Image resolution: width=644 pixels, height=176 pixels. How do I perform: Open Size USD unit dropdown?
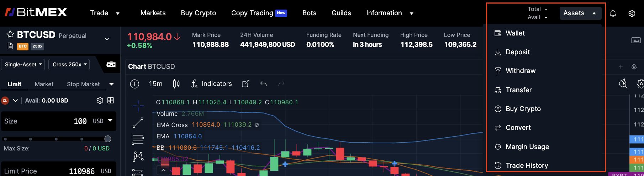coord(103,121)
